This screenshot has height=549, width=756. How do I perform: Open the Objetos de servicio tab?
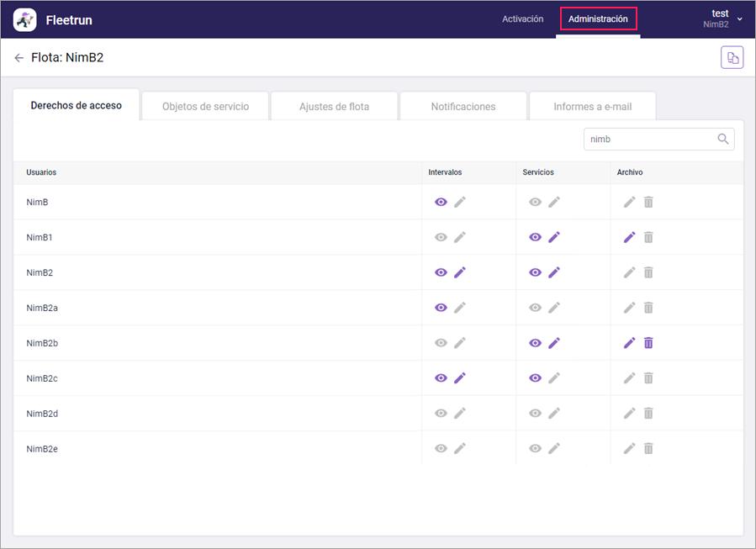tap(205, 107)
